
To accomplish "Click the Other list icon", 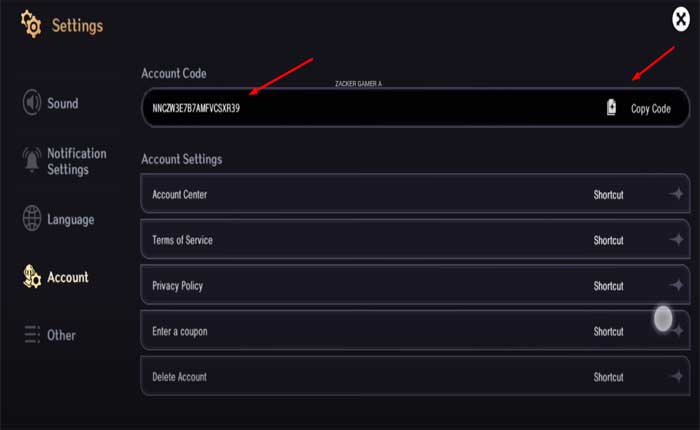I will coord(31,335).
